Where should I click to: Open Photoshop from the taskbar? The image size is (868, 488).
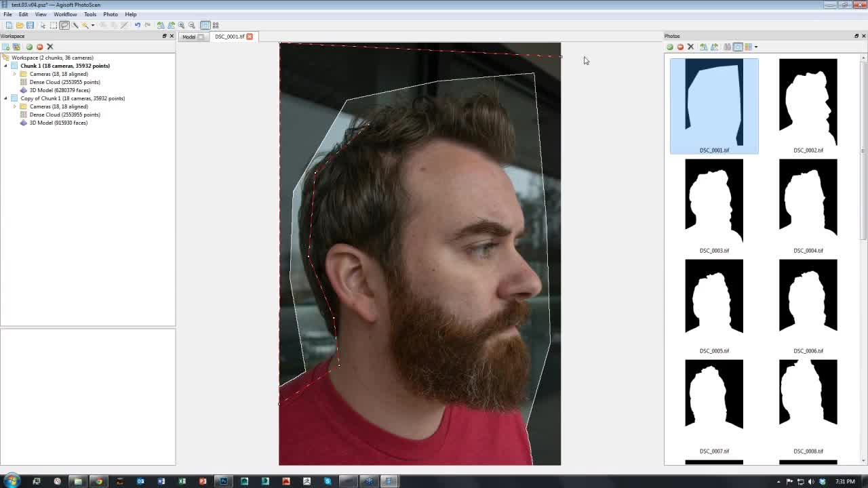click(223, 481)
